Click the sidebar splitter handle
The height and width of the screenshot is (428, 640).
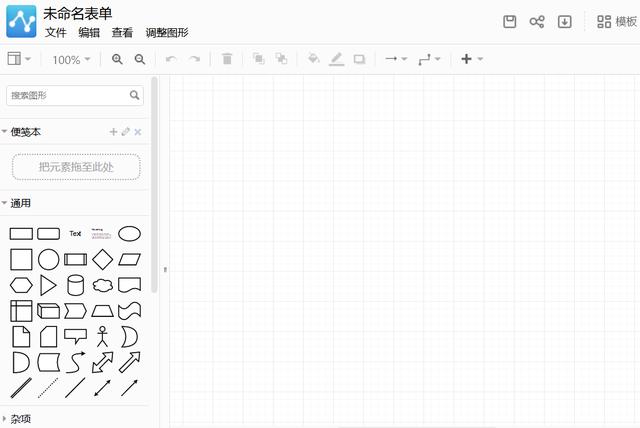[165, 270]
